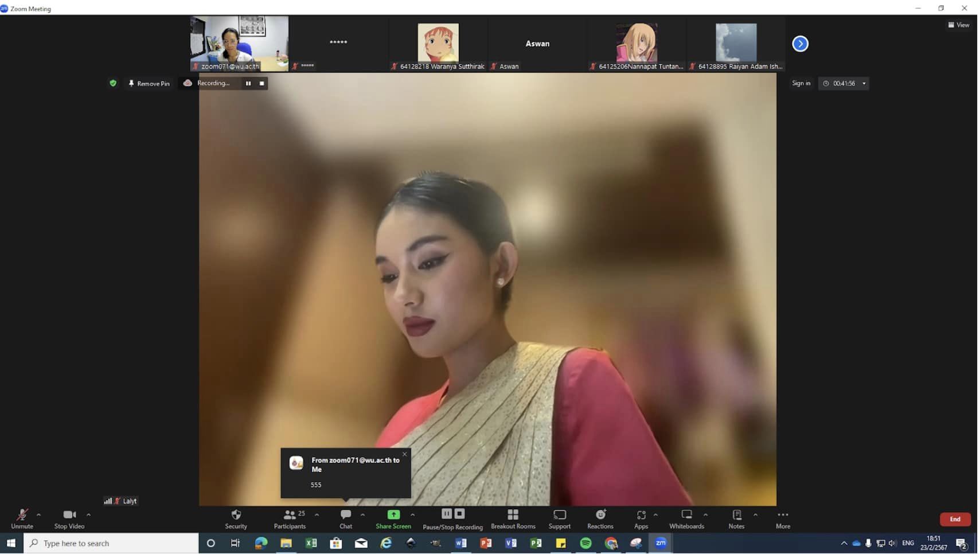Expand video options arrow beside Stop Video
980x554 pixels.
[88, 515]
